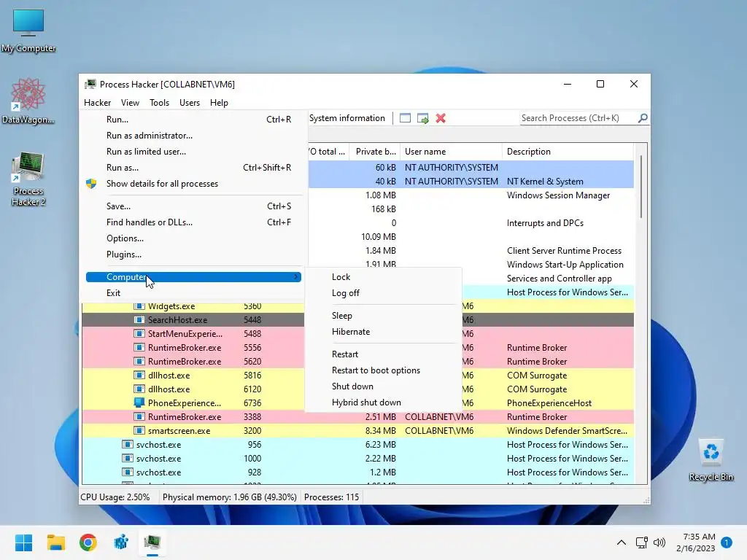Choose plain Shut down option
The image size is (747, 560).
384,386
